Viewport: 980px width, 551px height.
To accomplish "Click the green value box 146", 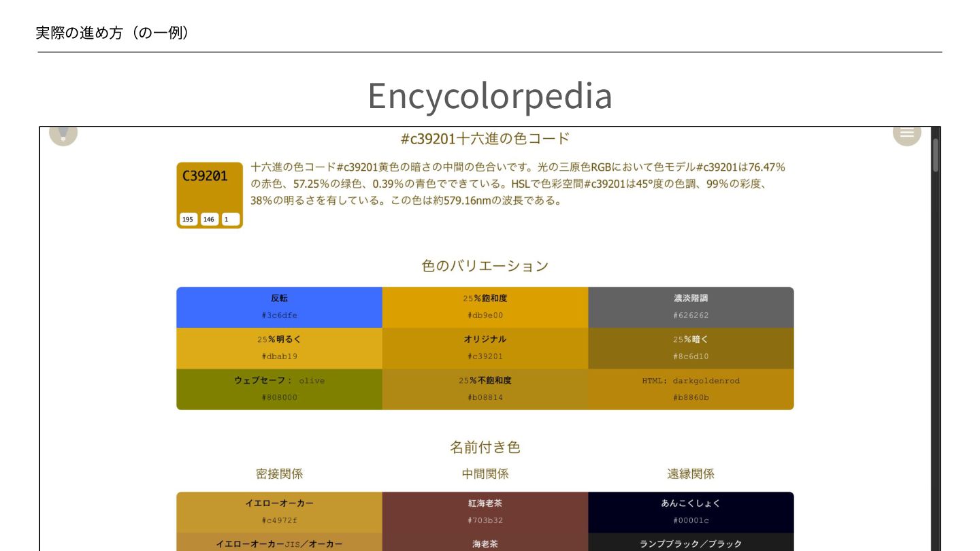I will tap(209, 219).
